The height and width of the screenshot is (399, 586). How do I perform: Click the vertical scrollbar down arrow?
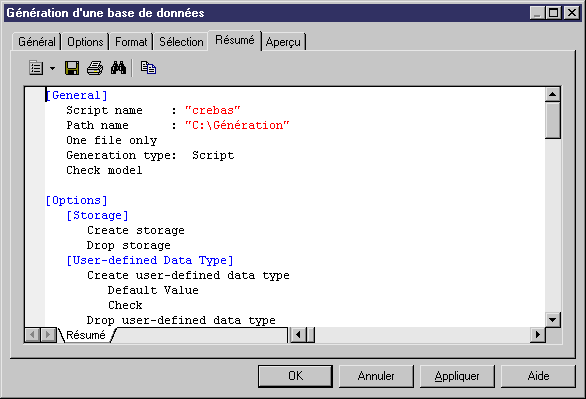click(x=552, y=320)
